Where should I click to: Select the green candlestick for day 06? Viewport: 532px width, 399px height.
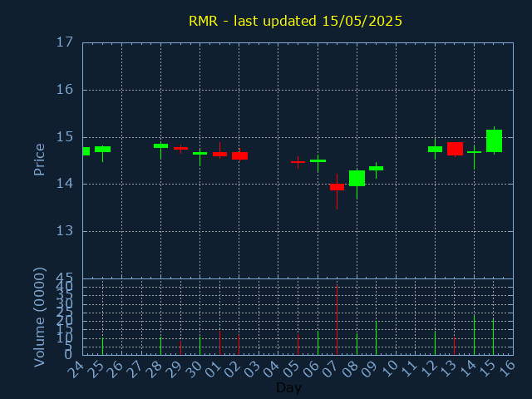pyautogui.click(x=318, y=160)
